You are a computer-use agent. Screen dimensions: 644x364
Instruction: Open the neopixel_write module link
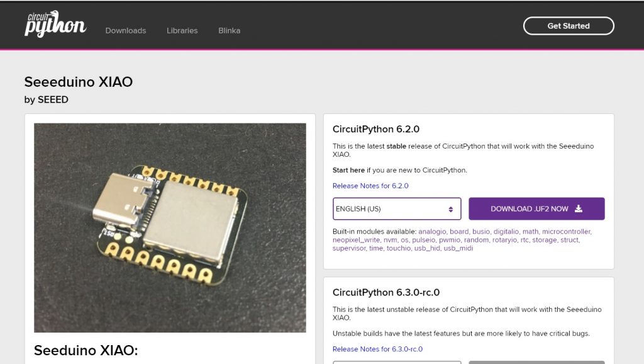coord(356,240)
